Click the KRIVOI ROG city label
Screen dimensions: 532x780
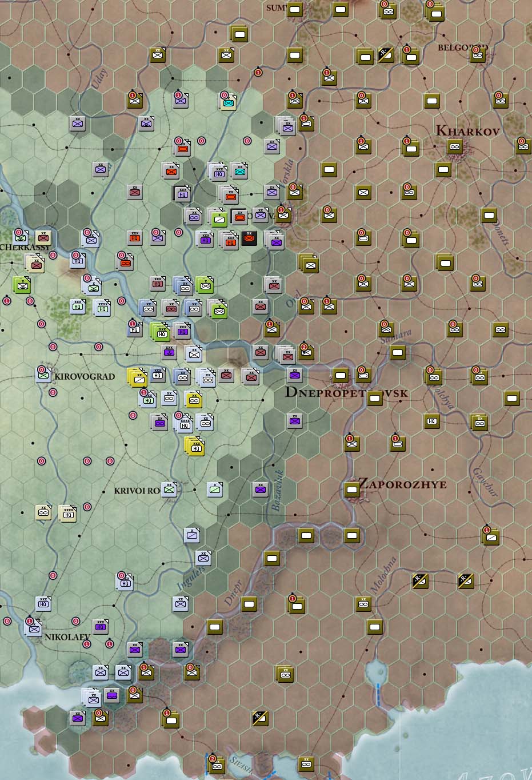[x=137, y=491]
